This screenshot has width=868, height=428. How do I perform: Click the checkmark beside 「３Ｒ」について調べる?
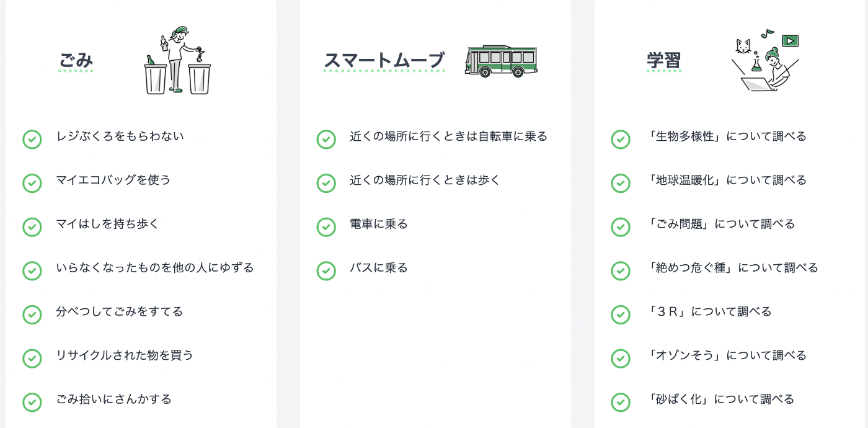621,315
